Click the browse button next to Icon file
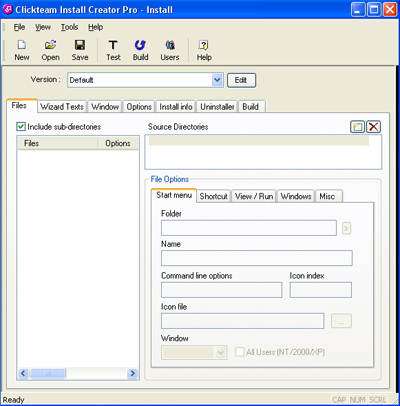400x406 pixels. [341, 321]
